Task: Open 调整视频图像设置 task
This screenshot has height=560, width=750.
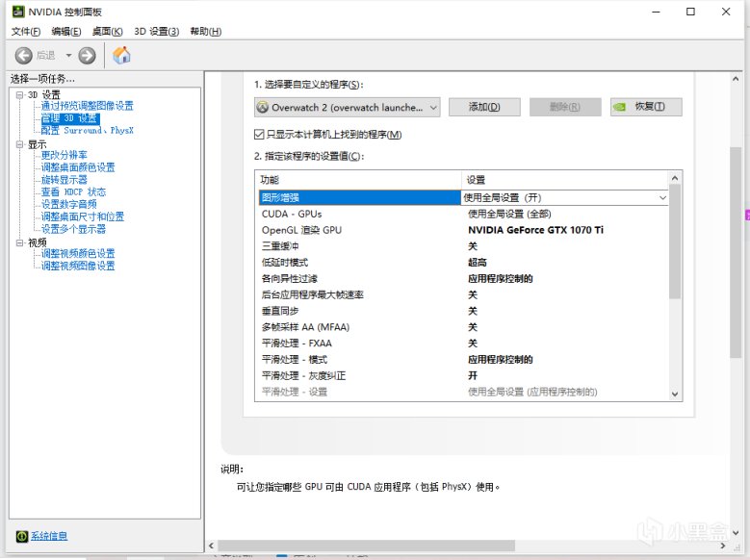Action: tap(78, 266)
